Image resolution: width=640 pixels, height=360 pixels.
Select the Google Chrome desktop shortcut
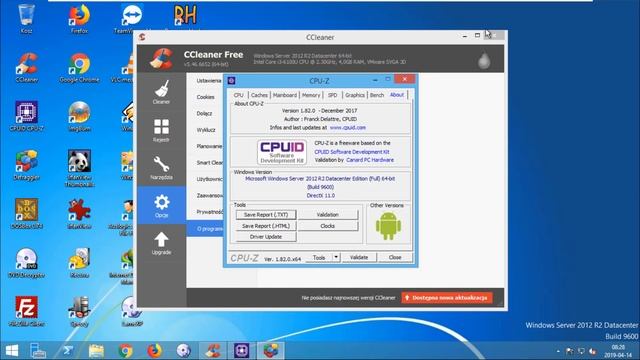(x=79, y=67)
